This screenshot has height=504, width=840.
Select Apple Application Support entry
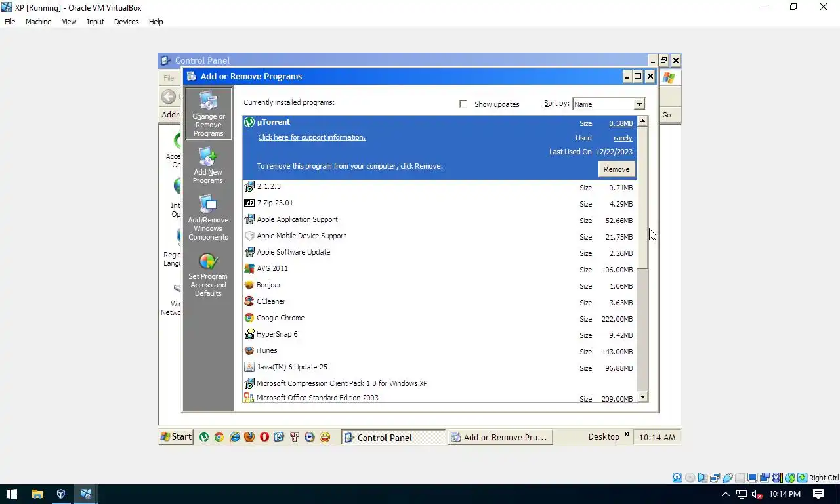[x=438, y=219]
